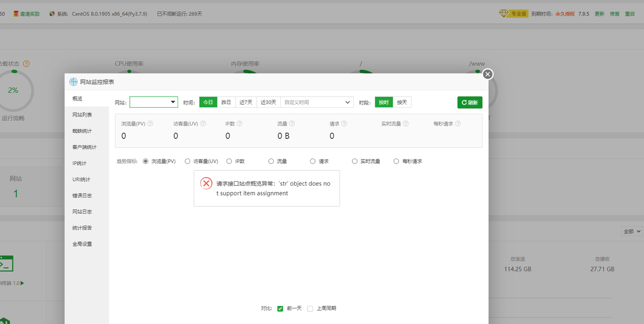Close the 网站监控报表 dialog
This screenshot has width=644, height=324.
point(488,74)
